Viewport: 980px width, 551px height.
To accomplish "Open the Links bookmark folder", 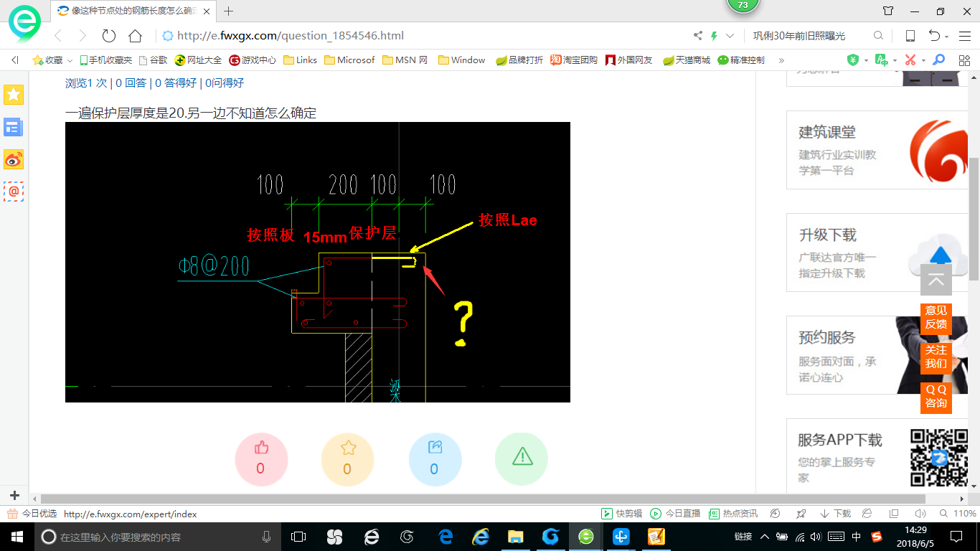I will [x=300, y=60].
